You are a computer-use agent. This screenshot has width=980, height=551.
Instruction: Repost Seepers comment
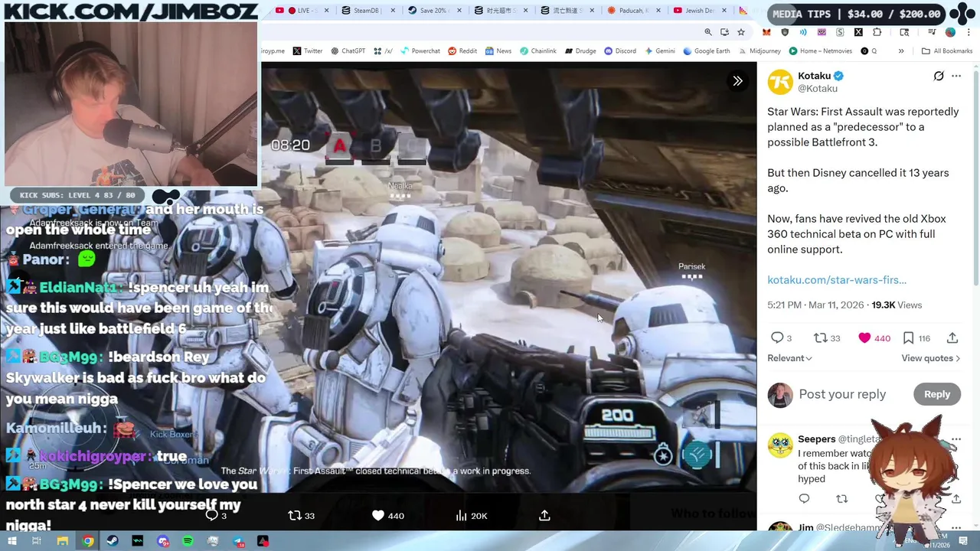pyautogui.click(x=842, y=499)
